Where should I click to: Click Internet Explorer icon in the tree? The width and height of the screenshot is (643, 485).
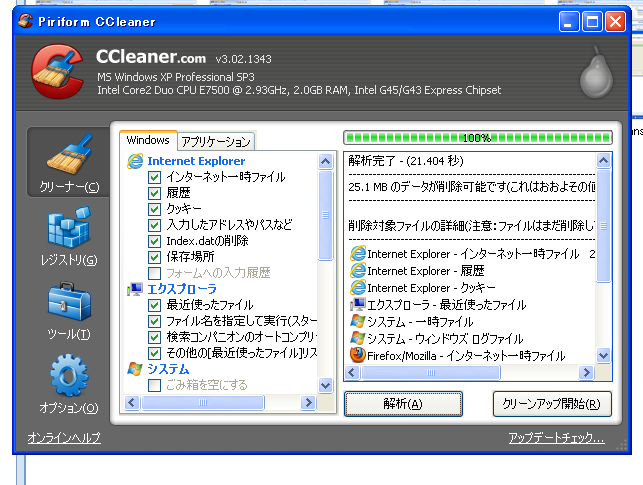tap(135, 161)
